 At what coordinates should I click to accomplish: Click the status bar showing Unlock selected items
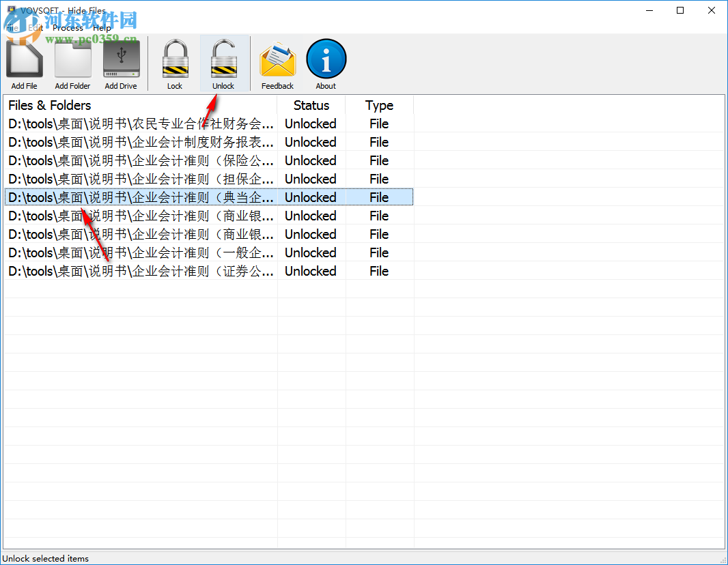45,558
